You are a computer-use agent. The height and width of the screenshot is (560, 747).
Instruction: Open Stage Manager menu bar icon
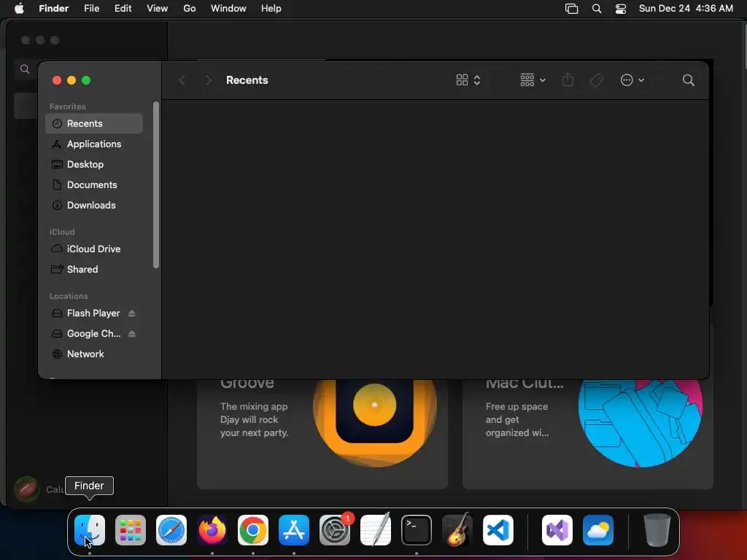[571, 9]
